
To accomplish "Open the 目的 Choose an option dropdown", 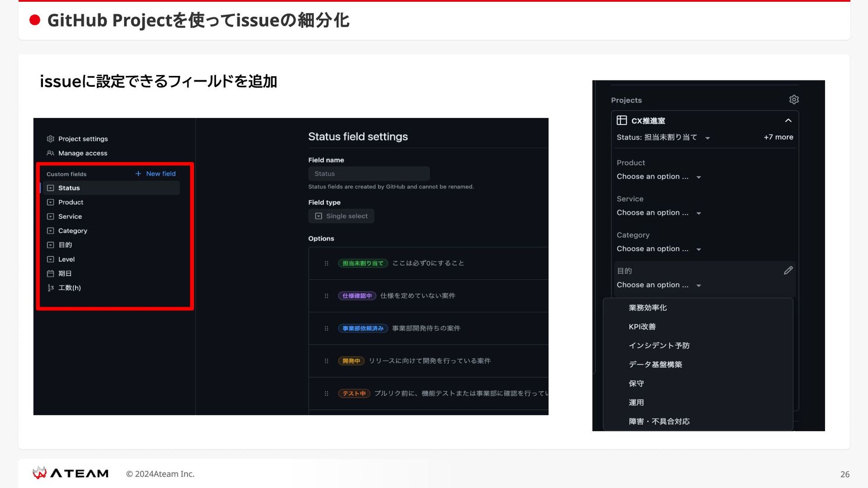I will (659, 285).
